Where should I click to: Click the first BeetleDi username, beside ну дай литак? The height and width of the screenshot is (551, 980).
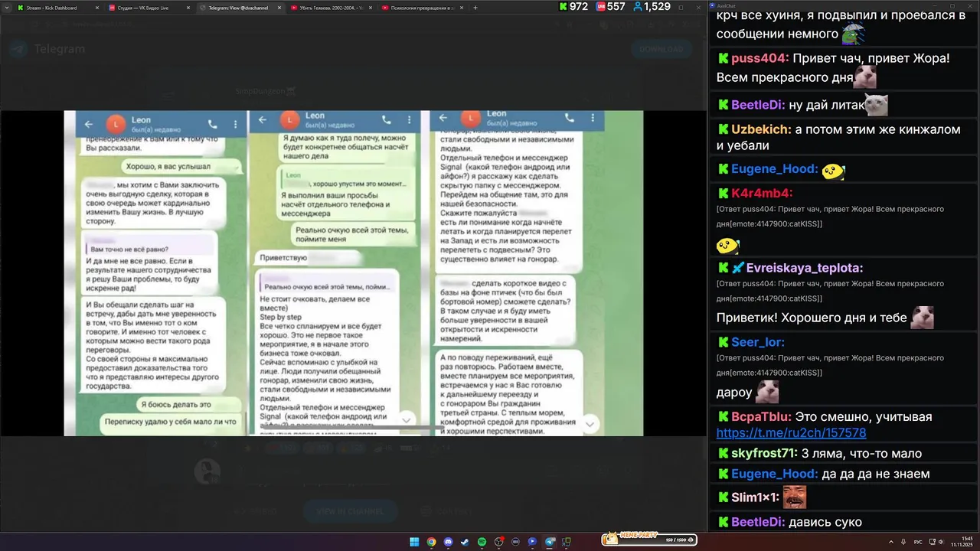click(x=758, y=105)
